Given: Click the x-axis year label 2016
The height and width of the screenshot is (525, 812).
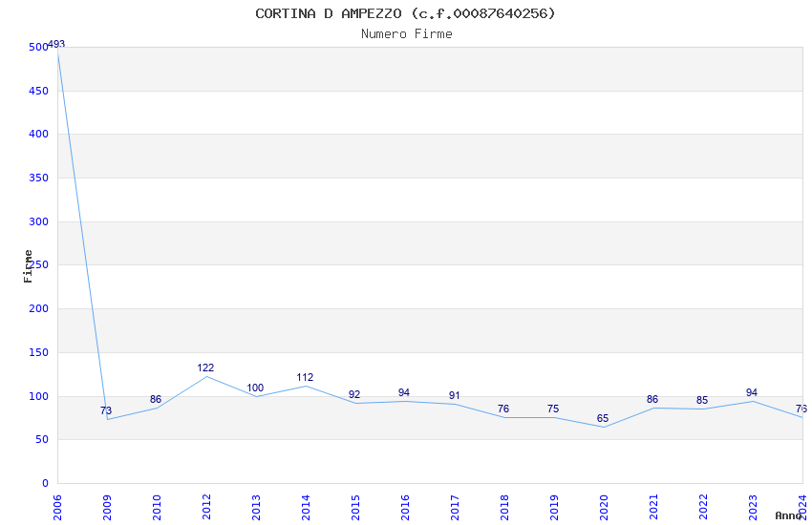Looking at the screenshot, I should coord(405,508).
